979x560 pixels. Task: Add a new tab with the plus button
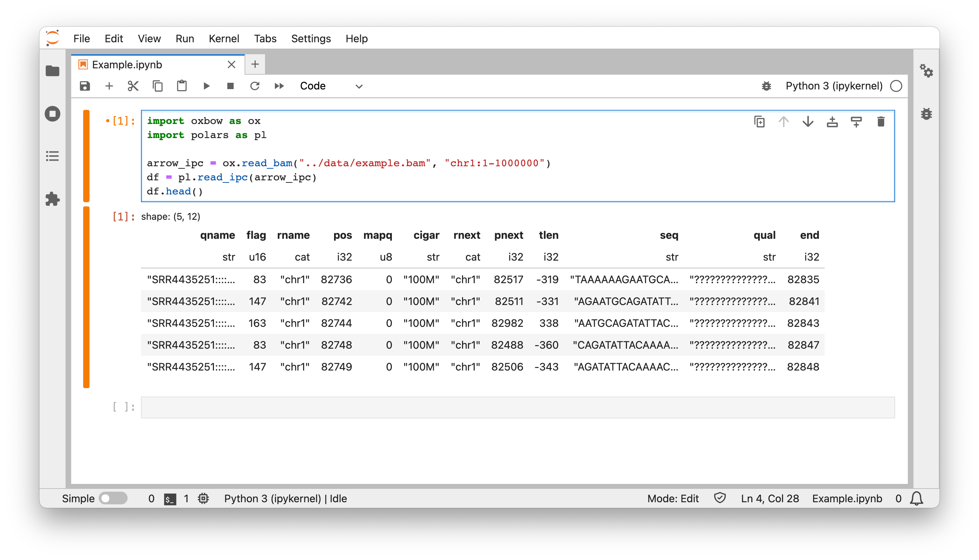(x=255, y=64)
